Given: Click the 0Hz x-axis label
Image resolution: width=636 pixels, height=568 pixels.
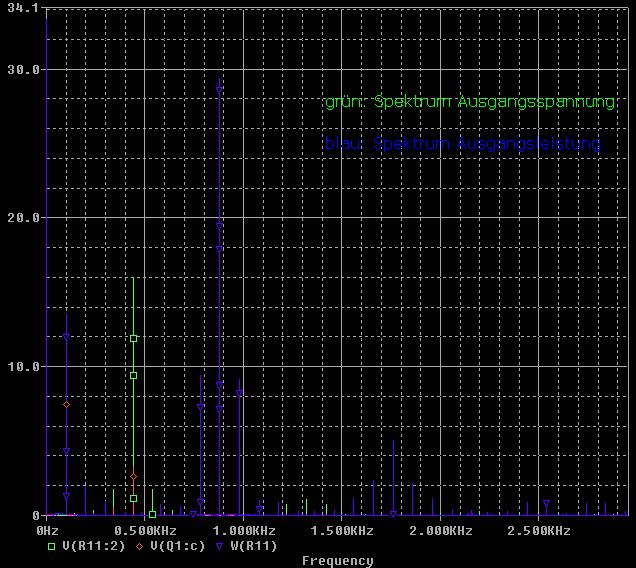Looking at the screenshot, I should pos(47,531).
